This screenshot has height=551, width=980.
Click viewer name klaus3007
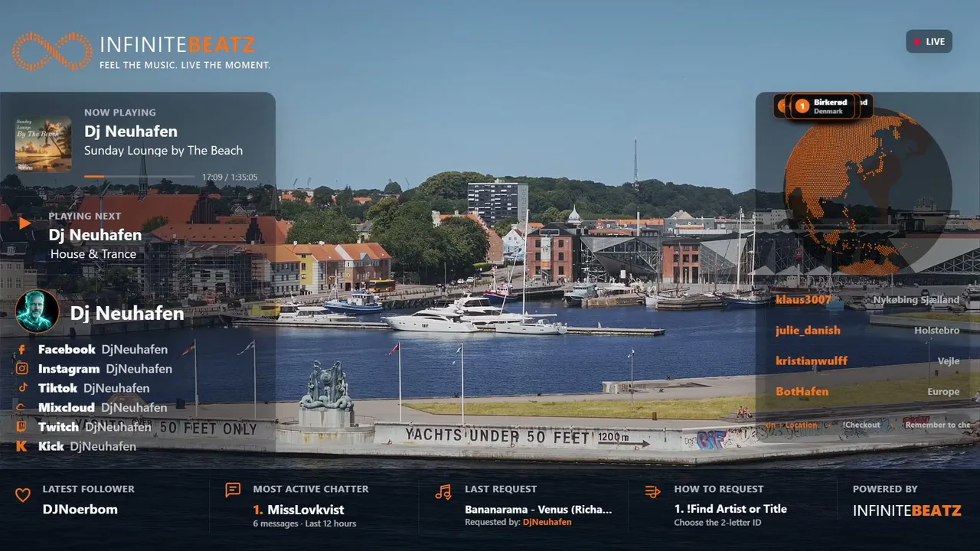click(x=803, y=300)
